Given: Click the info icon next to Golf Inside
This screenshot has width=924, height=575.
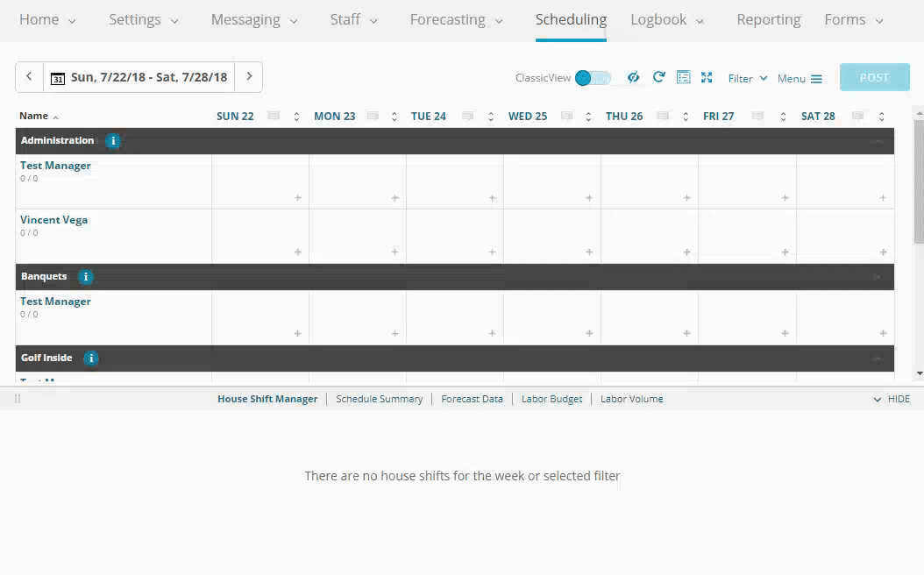Looking at the screenshot, I should click(x=90, y=358).
